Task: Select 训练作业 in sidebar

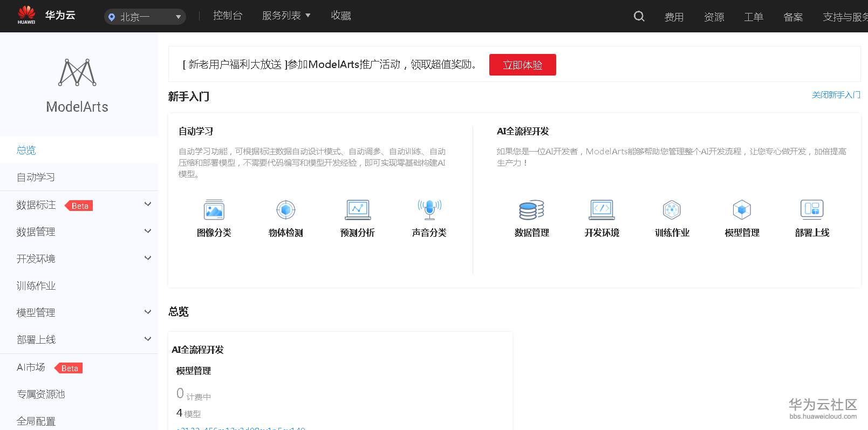Action: pos(79,285)
